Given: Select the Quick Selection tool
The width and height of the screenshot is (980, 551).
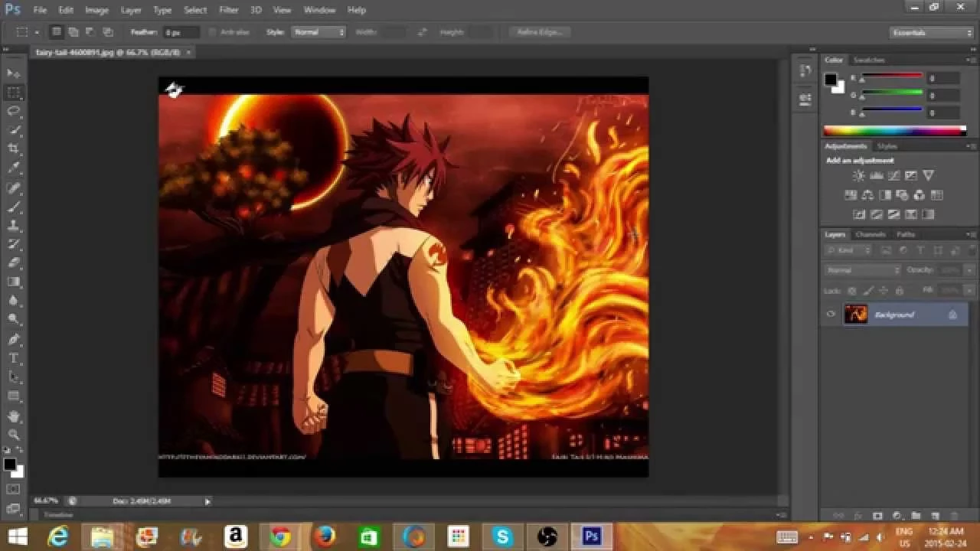Looking at the screenshot, I should [x=14, y=131].
